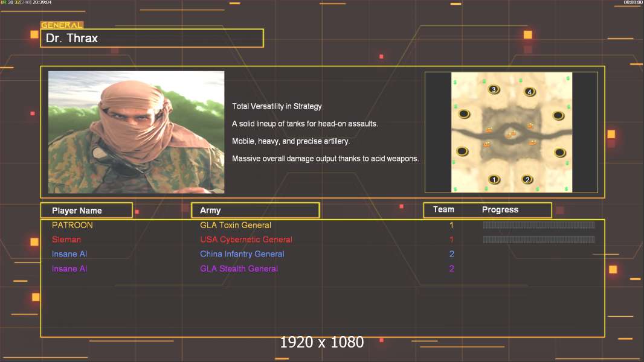Click the Player Name column header

point(86,211)
